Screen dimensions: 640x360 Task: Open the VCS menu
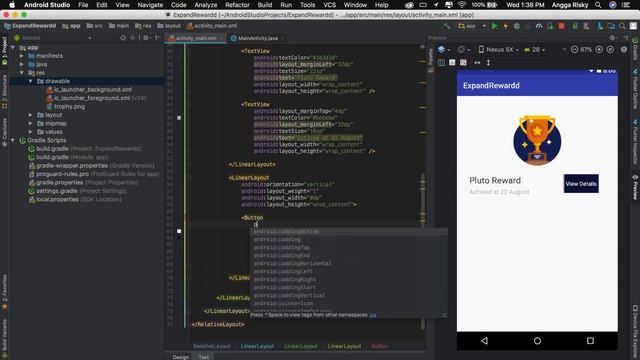click(x=329, y=5)
